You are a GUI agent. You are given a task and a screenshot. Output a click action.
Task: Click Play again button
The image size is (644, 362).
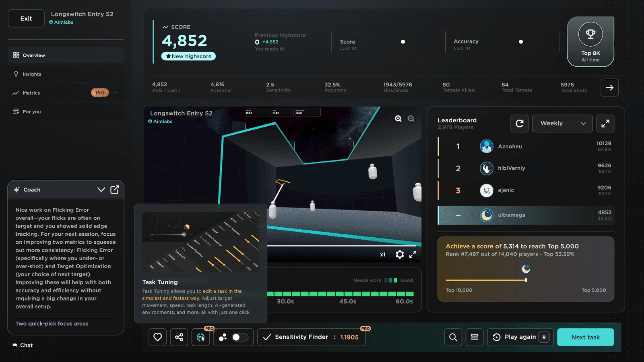pyautogui.click(x=520, y=337)
